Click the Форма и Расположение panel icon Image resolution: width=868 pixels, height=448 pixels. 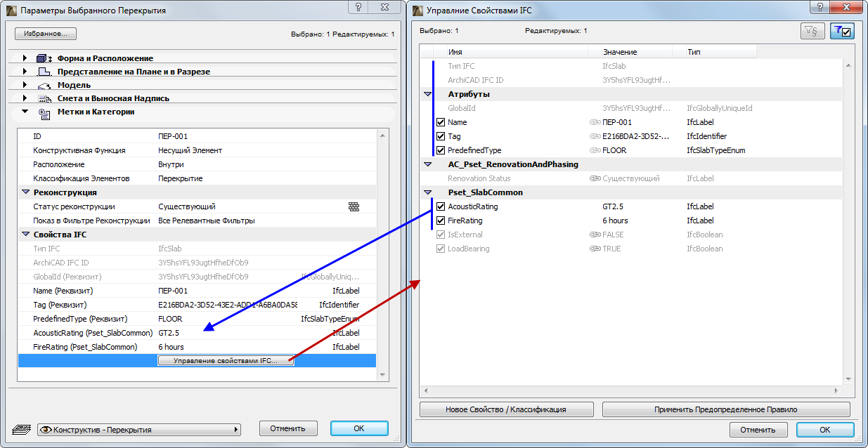[44, 58]
